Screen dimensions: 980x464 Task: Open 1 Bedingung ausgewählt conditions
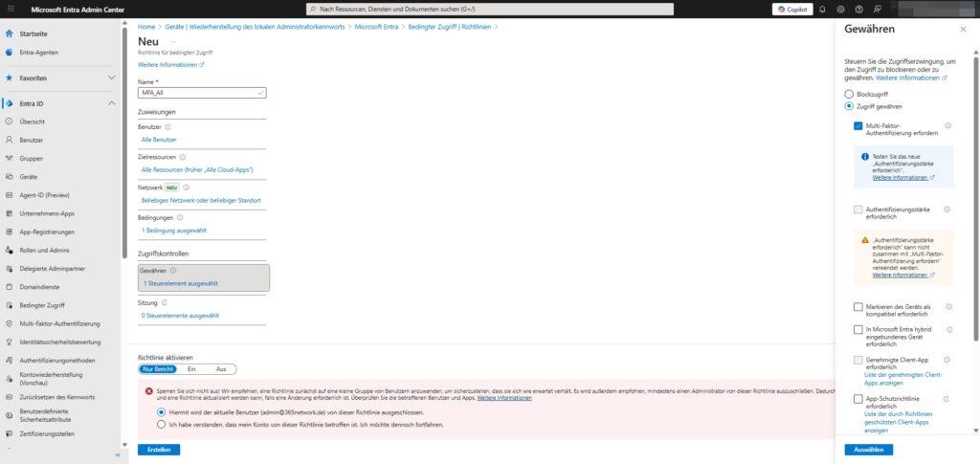click(x=175, y=231)
